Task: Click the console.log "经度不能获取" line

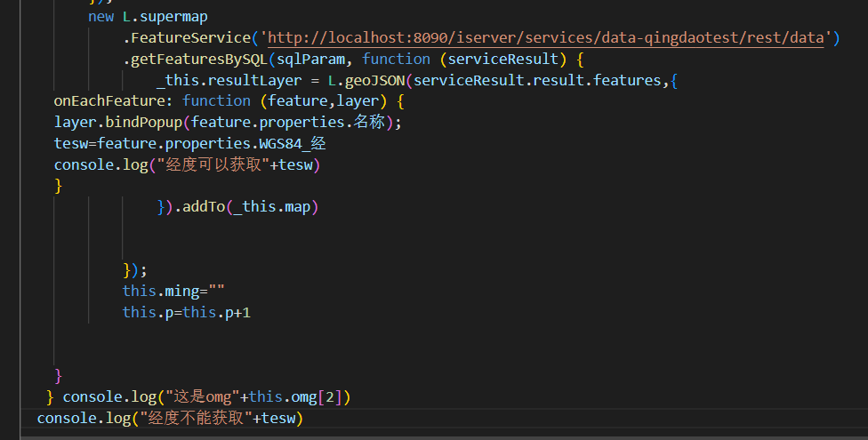Action: coord(170,418)
